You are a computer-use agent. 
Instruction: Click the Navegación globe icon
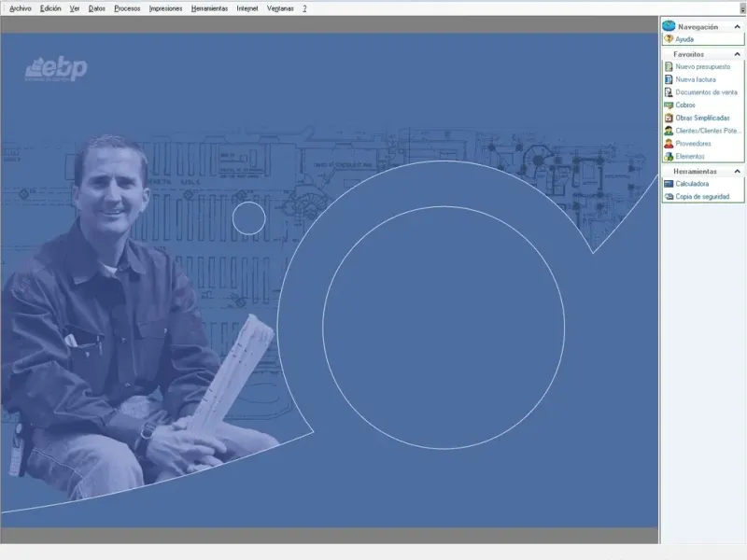[669, 26]
